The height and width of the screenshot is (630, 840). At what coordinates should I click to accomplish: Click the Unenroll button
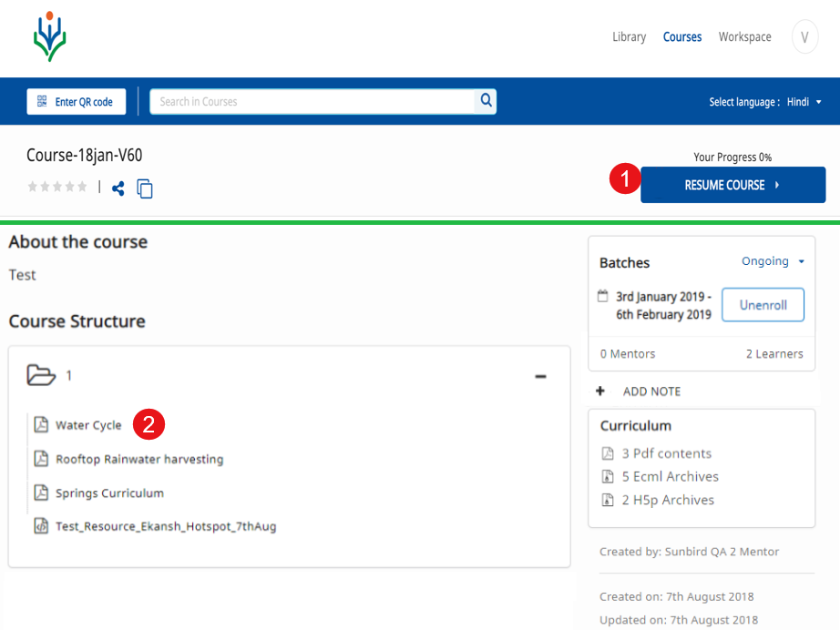pos(763,305)
